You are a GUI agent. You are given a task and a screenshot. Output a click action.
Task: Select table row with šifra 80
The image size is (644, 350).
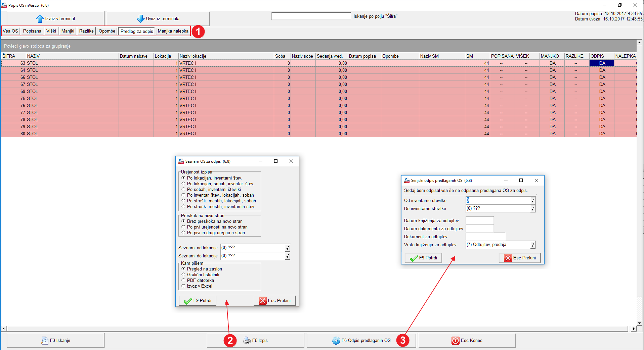click(x=319, y=134)
